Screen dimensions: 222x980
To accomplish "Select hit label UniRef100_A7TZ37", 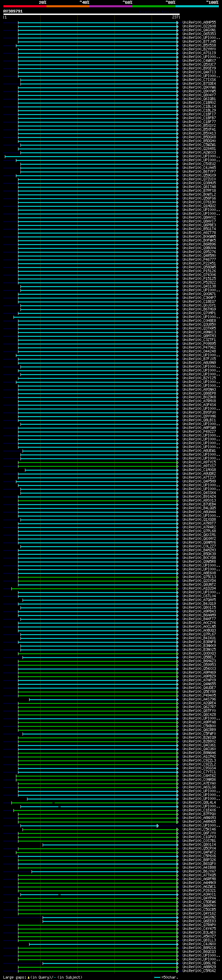I will tap(199, 477).
